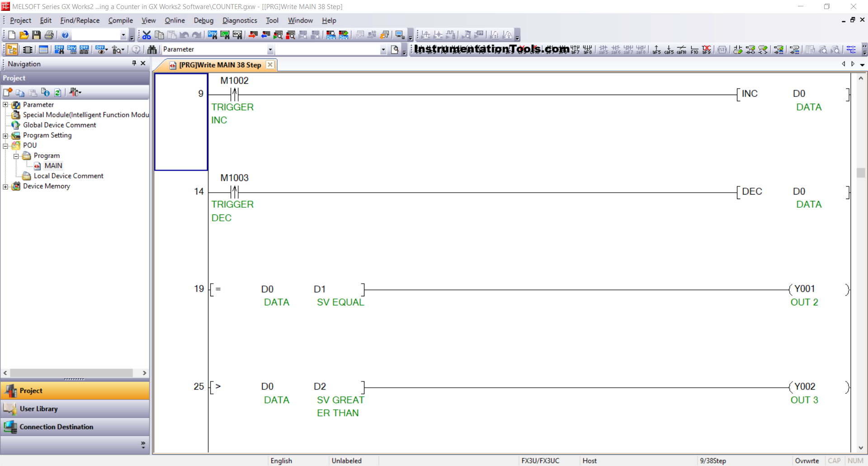Select the Connection Destination navigation button
868x466 pixels.
pos(75,427)
